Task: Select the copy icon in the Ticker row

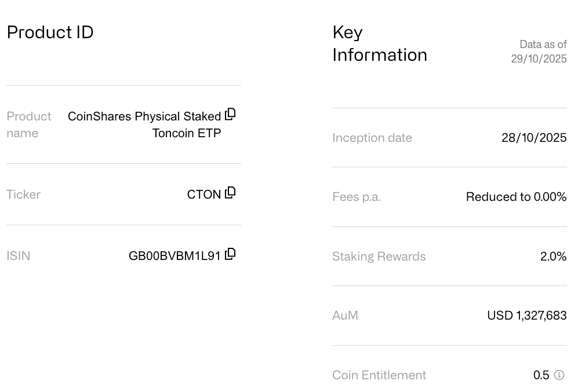Action: tap(230, 193)
